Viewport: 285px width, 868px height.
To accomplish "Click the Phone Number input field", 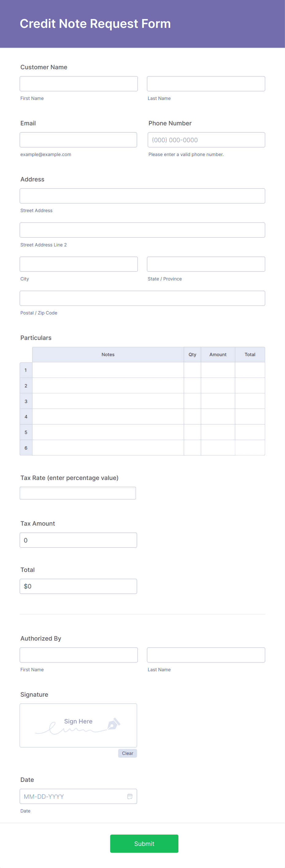I will pyautogui.click(x=206, y=139).
